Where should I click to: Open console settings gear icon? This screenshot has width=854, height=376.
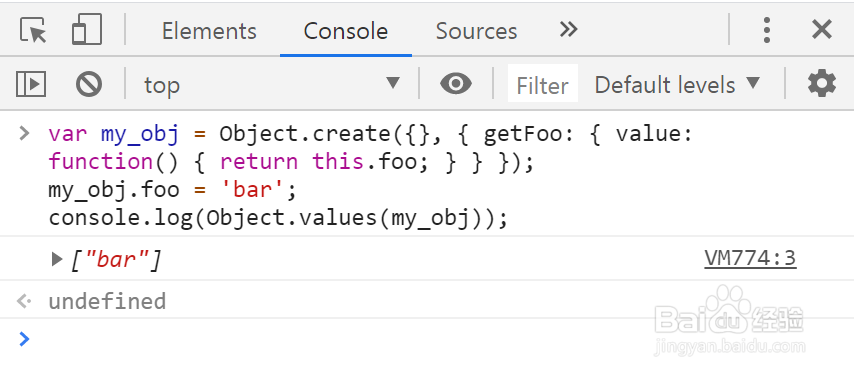tap(821, 84)
